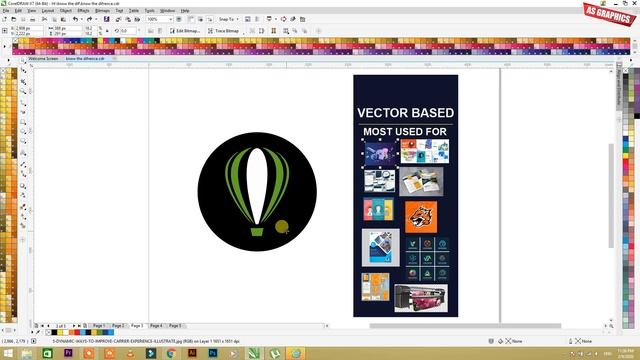Click the Windows Start button
The image size is (640, 360).
coord(8,353)
